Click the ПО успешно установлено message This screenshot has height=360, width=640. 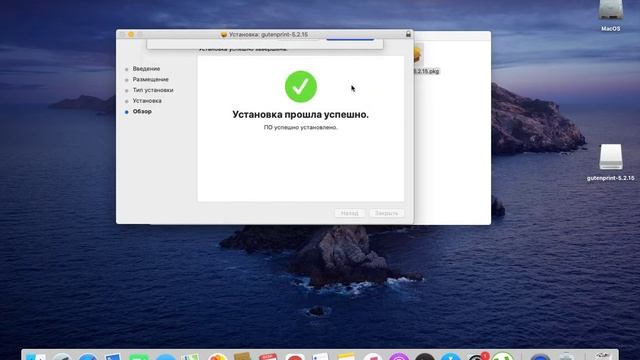pyautogui.click(x=301, y=127)
